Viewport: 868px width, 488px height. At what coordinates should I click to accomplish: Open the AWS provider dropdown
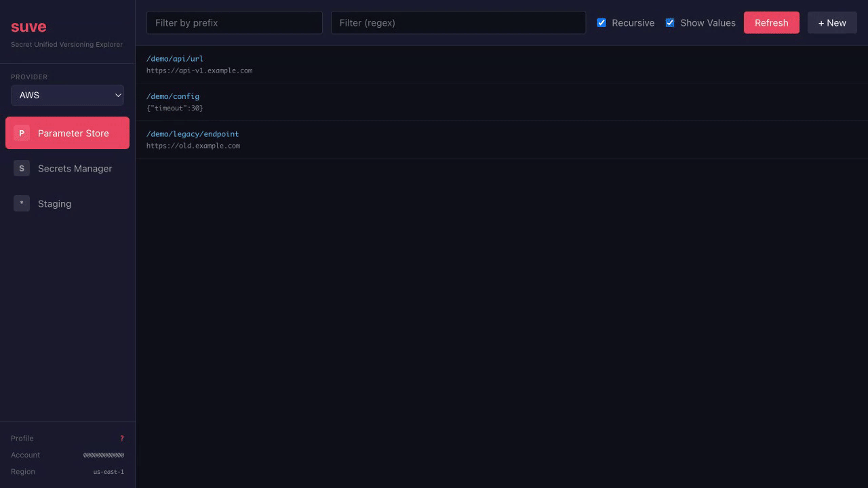pyautogui.click(x=67, y=95)
